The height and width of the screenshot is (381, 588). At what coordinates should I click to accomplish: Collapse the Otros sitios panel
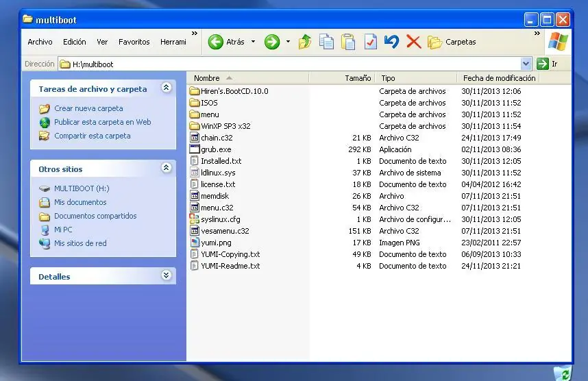tap(166, 168)
